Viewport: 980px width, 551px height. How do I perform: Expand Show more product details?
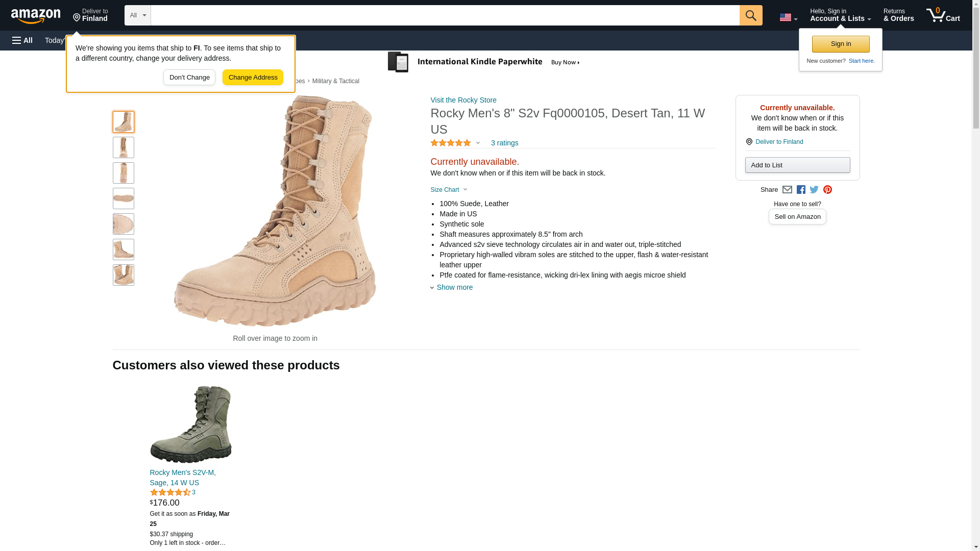454,287
